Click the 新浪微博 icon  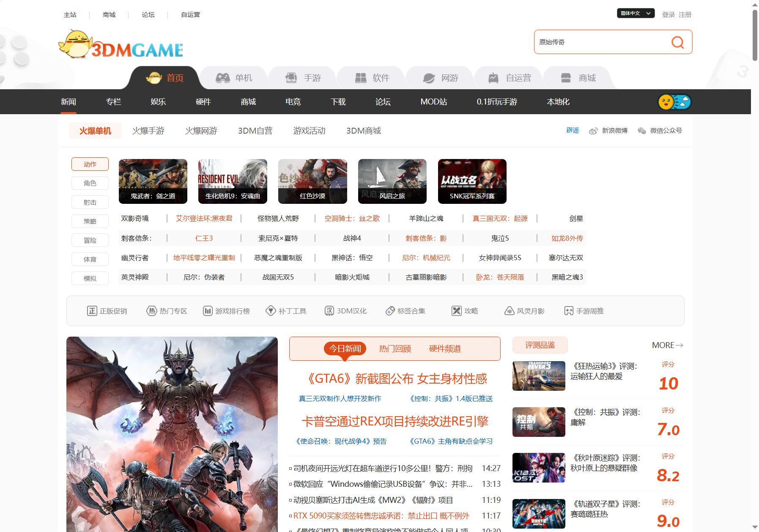593,131
